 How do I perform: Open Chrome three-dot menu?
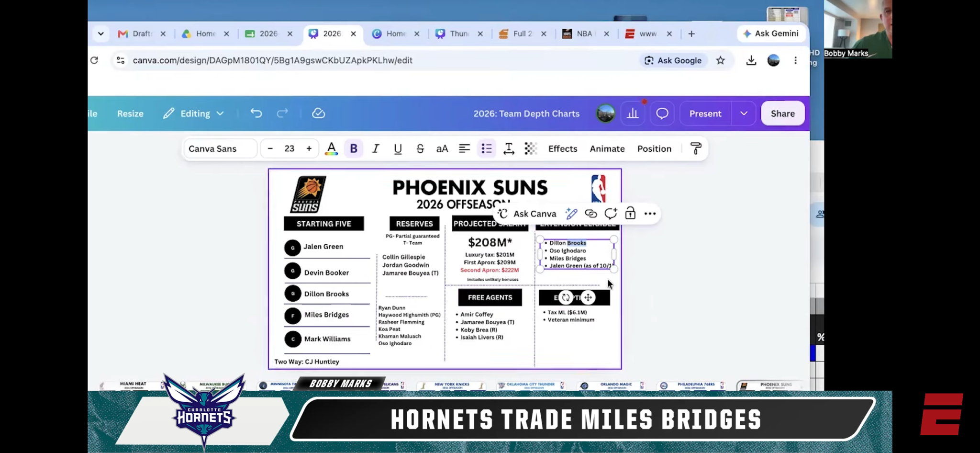coord(795,60)
